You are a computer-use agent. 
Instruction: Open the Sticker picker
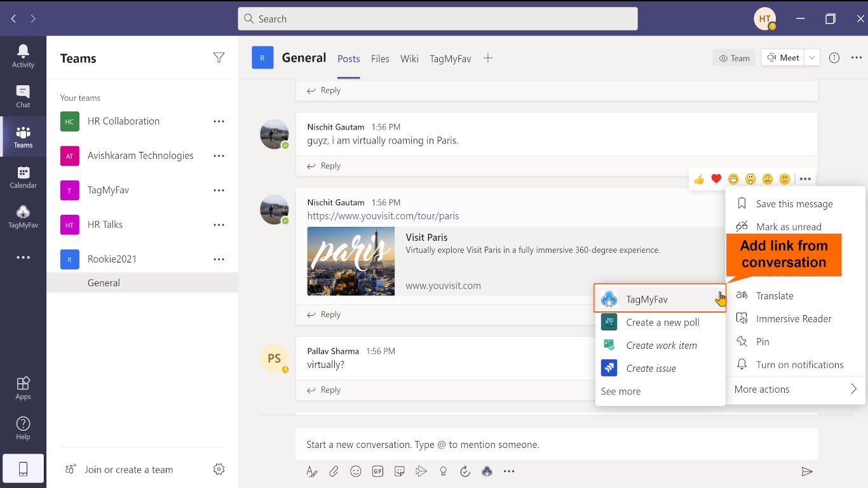pos(399,471)
